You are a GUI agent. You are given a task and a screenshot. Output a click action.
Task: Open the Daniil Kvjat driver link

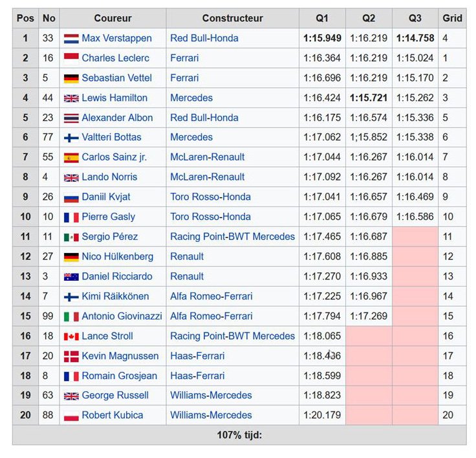106,197
